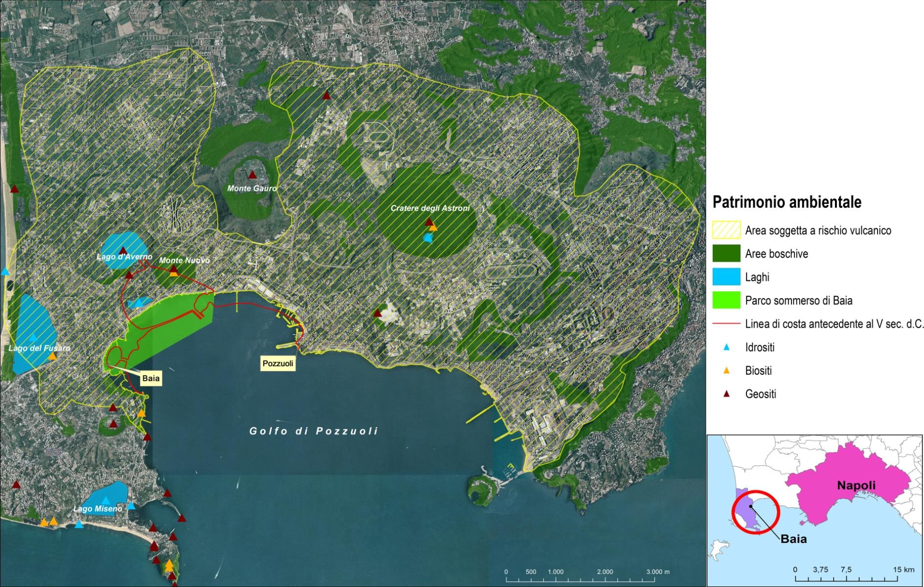Click the yellow hatched volcanic risk legend swatch
Screen dimensions: 924x587
726,230
